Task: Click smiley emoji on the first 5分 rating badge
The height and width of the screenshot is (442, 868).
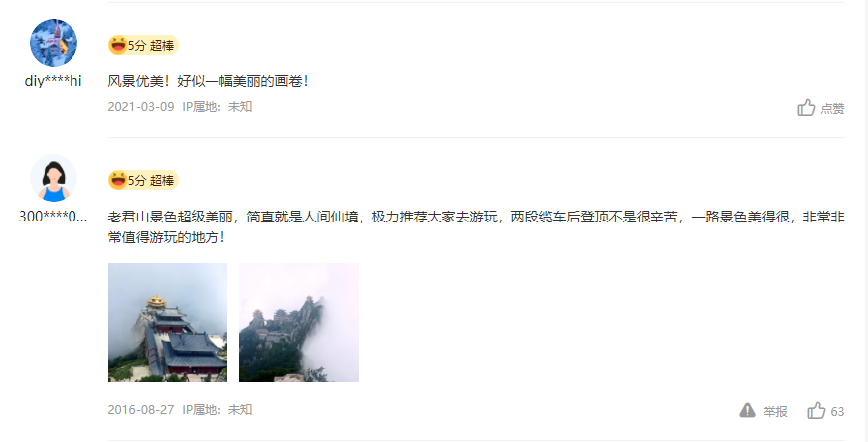Action: tap(118, 45)
